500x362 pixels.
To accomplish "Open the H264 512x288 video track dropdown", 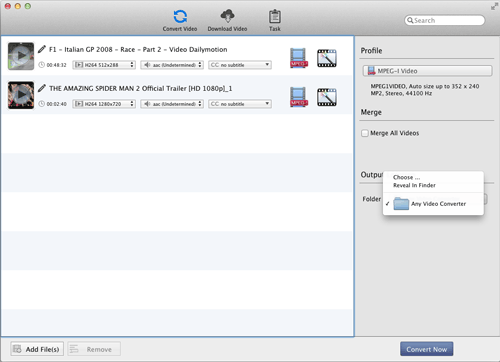I will point(104,65).
